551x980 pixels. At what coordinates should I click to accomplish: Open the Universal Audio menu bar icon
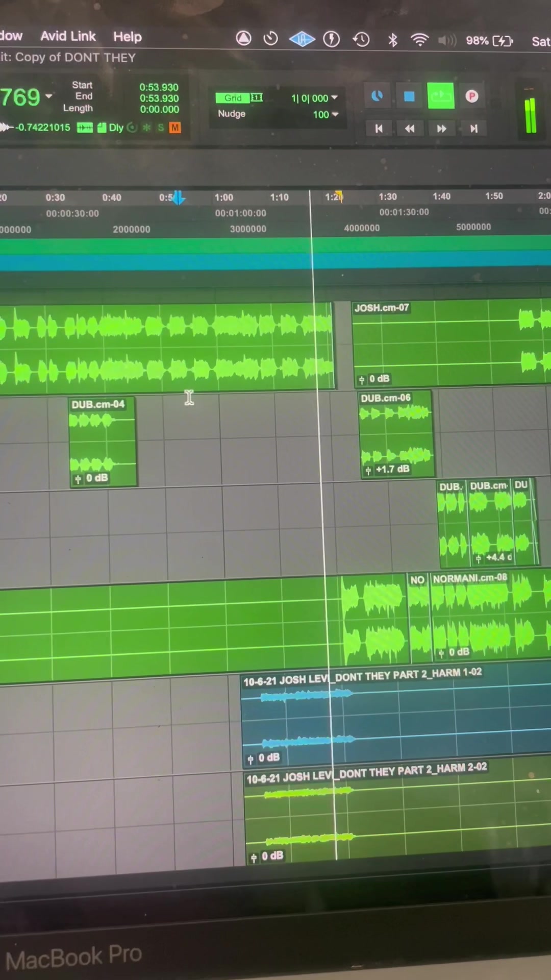[302, 39]
